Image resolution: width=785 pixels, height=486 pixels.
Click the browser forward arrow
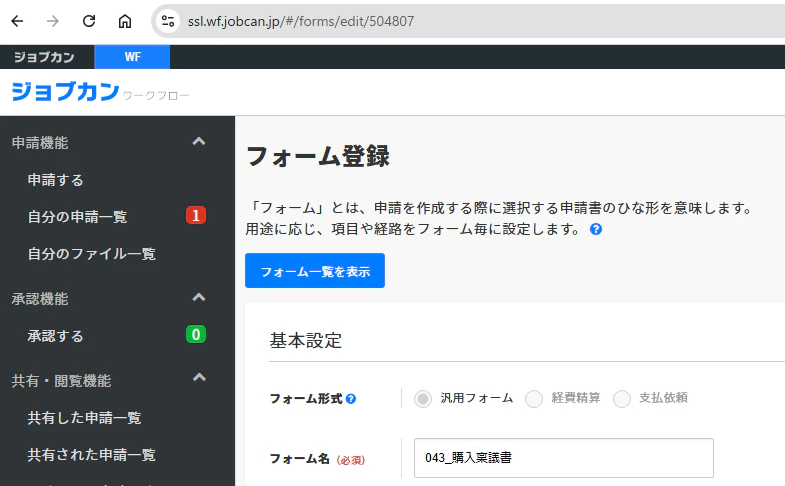53,21
